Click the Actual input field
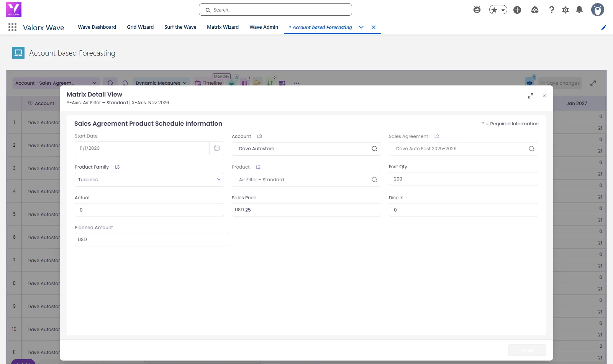The height and width of the screenshot is (364, 613). pyautogui.click(x=149, y=210)
